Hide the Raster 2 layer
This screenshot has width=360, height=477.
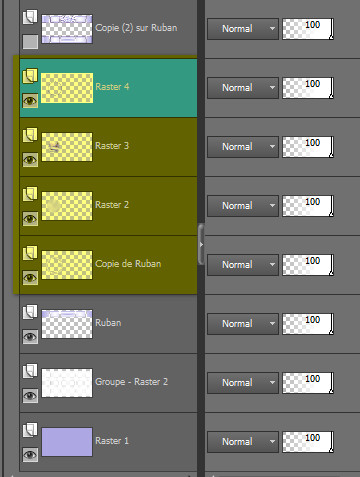(30, 218)
